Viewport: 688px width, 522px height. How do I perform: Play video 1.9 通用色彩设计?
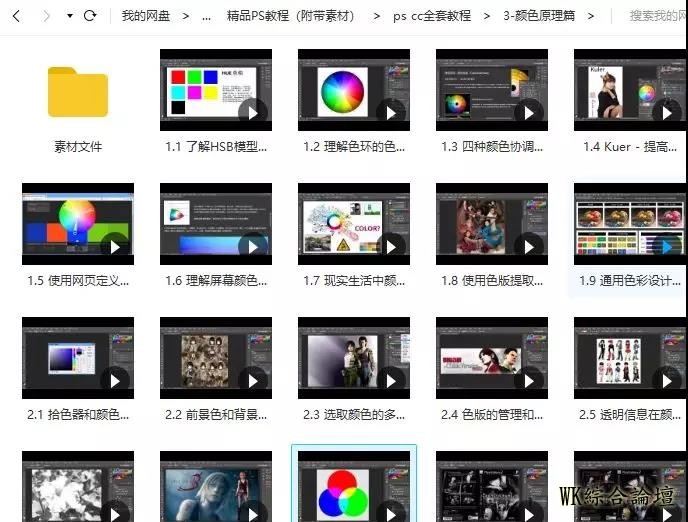666,247
